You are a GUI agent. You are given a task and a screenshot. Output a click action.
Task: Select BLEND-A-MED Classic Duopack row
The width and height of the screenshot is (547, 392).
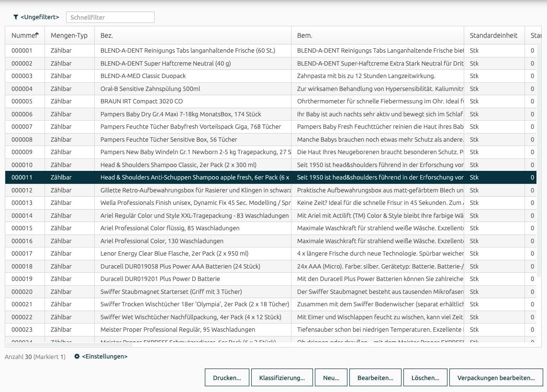[x=271, y=76]
